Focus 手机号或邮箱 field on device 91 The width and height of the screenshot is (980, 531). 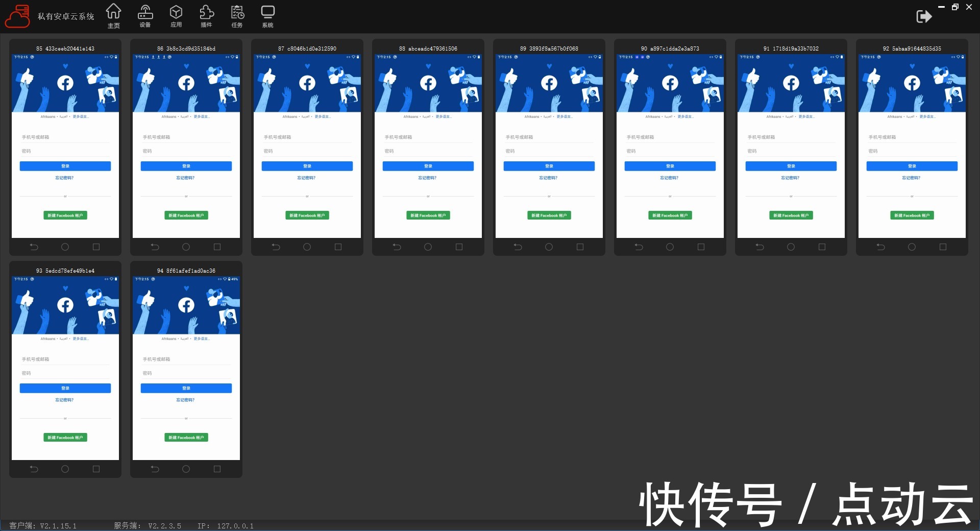click(791, 137)
